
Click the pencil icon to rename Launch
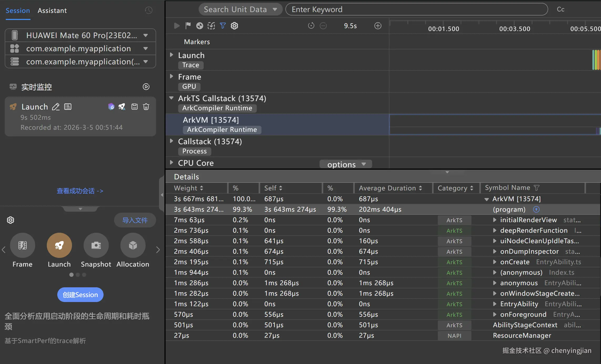56,107
